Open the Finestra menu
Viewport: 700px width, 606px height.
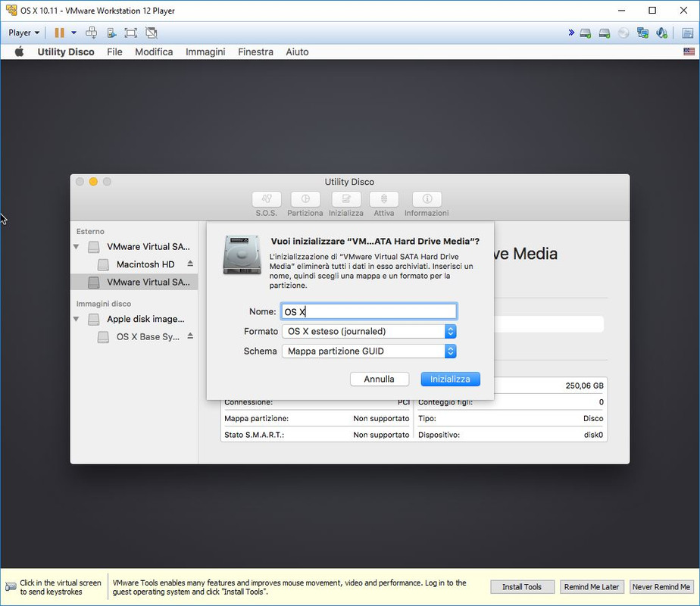pos(255,52)
